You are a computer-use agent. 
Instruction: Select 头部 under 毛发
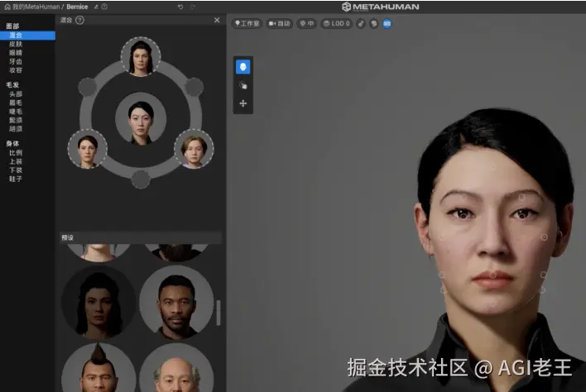16,94
